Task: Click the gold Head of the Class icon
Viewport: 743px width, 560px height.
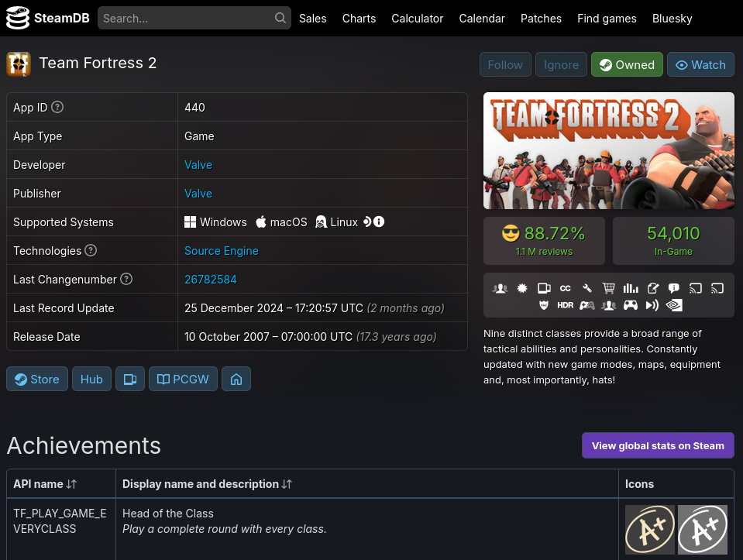Action: 650,530
